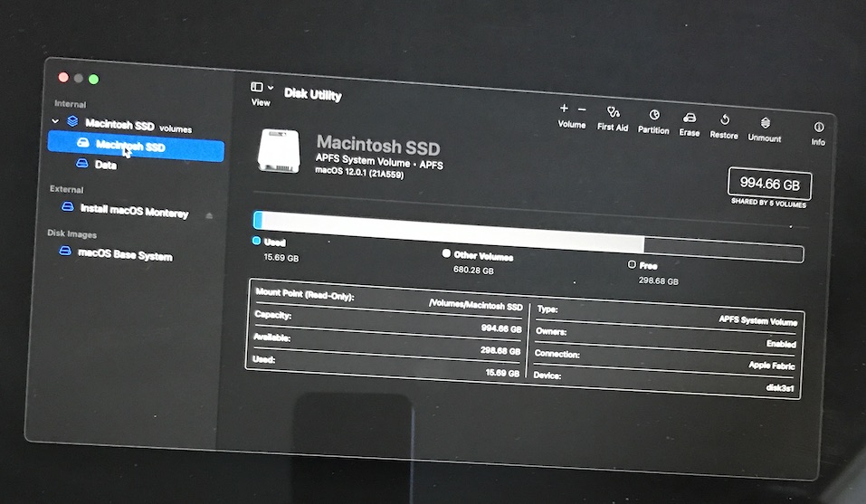Open the sidebar View toggle icon
The image size is (866, 504).
point(257,87)
